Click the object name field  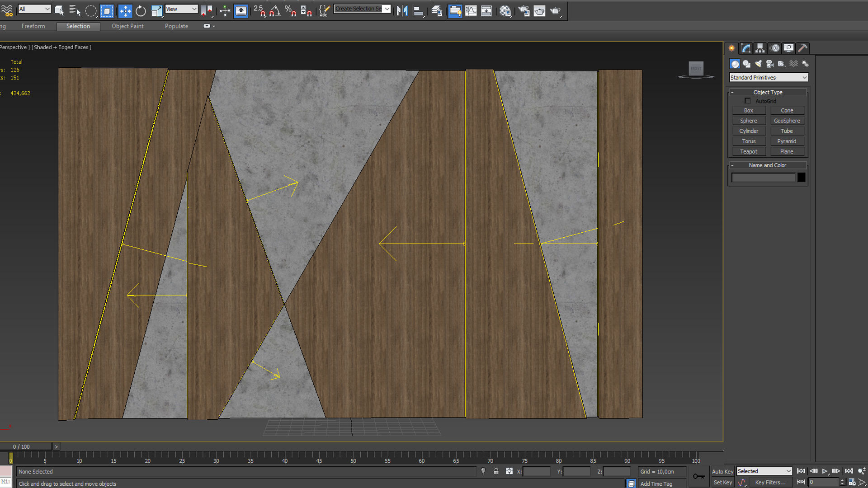coord(764,178)
